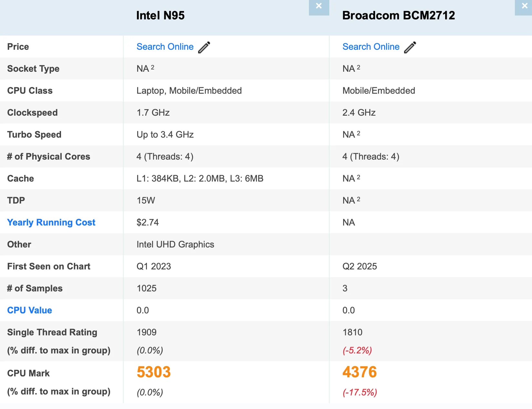
Task: Click the pencil edit icon for Broadcom BCM2712 price
Action: click(409, 47)
